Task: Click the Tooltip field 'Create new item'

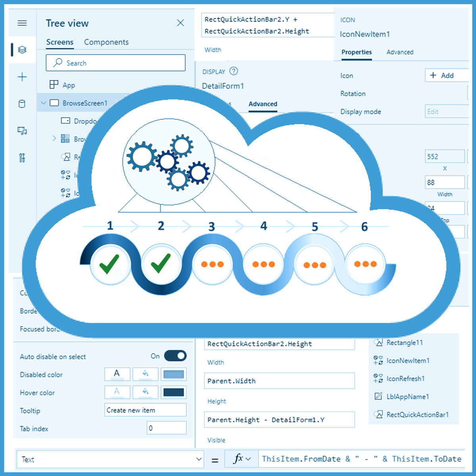Action: pyautogui.click(x=146, y=410)
